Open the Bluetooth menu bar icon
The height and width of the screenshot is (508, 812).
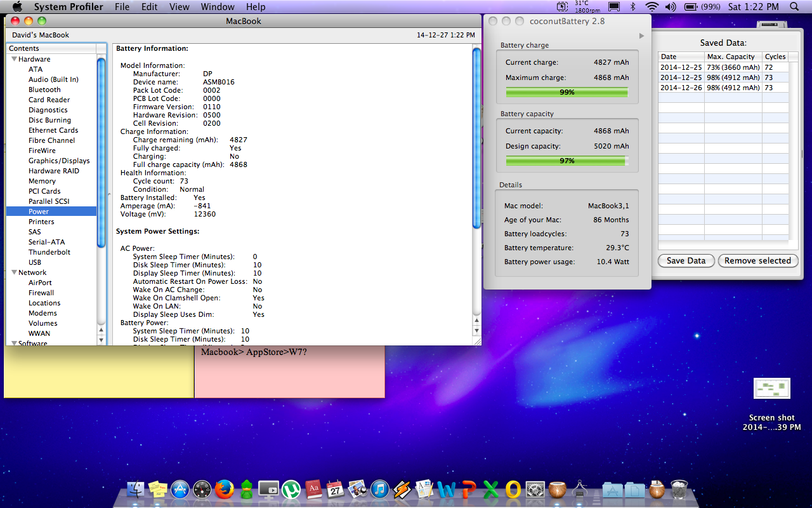pyautogui.click(x=632, y=7)
